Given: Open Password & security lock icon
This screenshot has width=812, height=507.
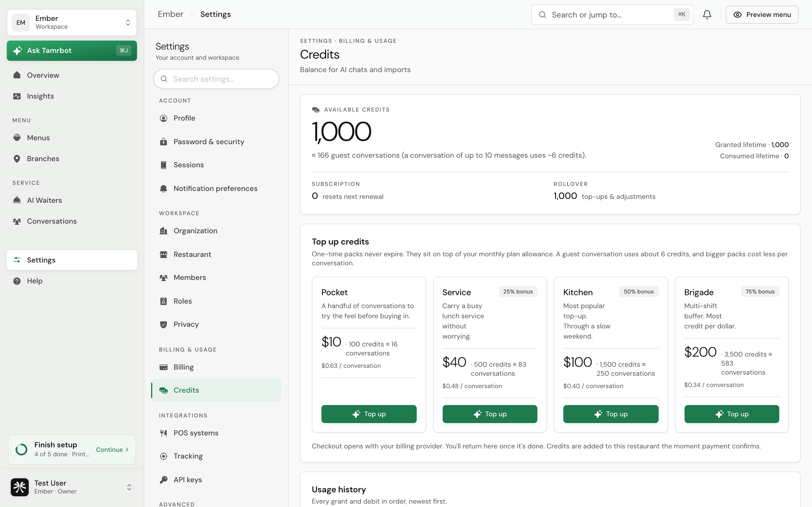Looking at the screenshot, I should (x=164, y=141).
